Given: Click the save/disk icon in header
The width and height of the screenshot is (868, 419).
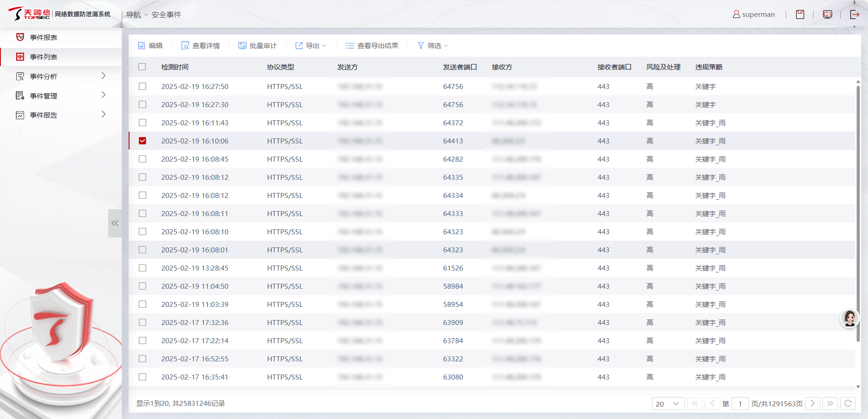Looking at the screenshot, I should click(800, 15).
